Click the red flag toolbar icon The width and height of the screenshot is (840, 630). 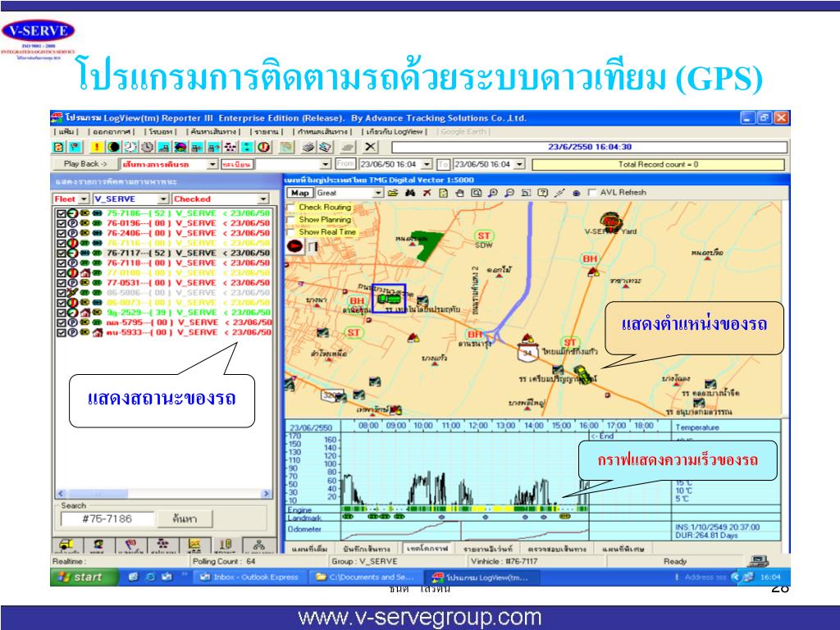point(75,147)
